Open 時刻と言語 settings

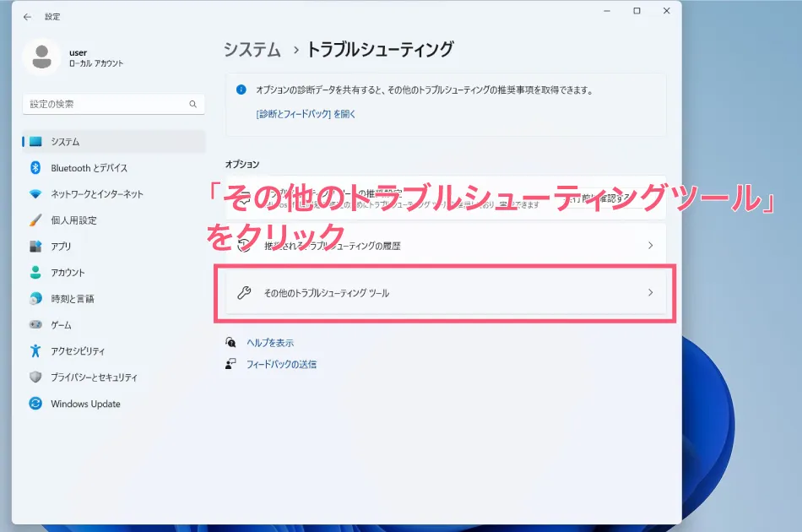pyautogui.click(x=59, y=298)
